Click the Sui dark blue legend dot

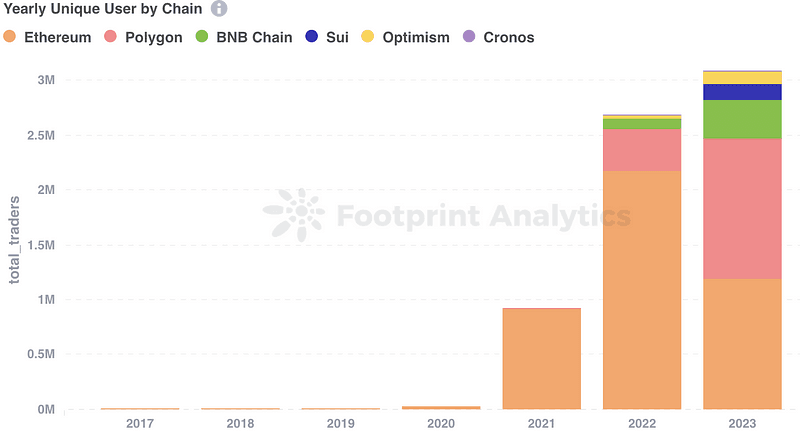311,36
